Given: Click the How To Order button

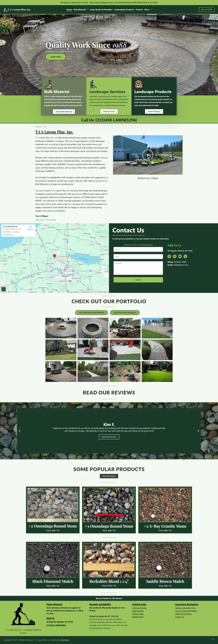Looking at the screenshot, I should [x=206, y=10].
